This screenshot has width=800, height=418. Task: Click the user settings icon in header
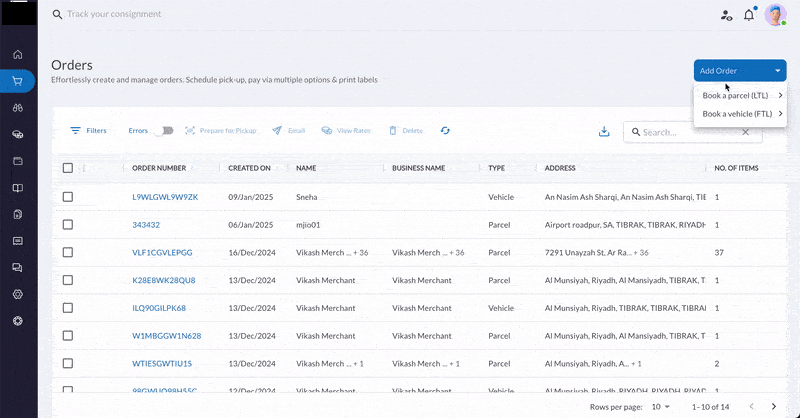[727, 15]
